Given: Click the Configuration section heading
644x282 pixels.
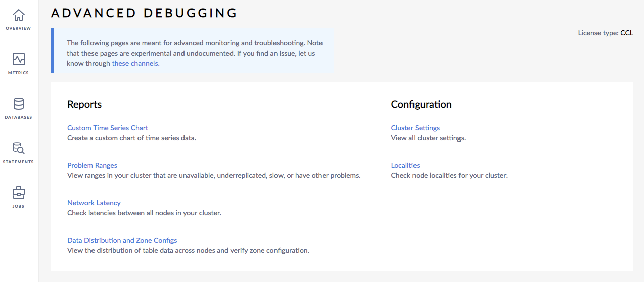Looking at the screenshot, I should [x=421, y=105].
